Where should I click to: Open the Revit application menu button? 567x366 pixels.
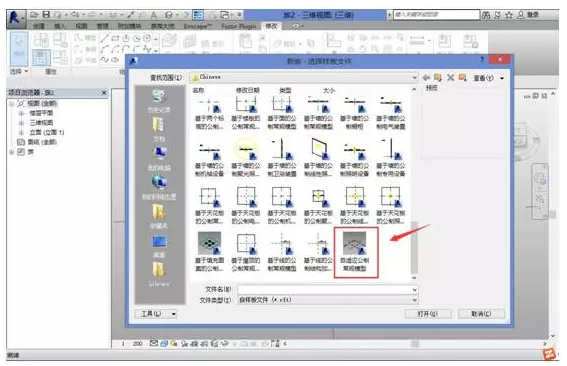click(15, 18)
